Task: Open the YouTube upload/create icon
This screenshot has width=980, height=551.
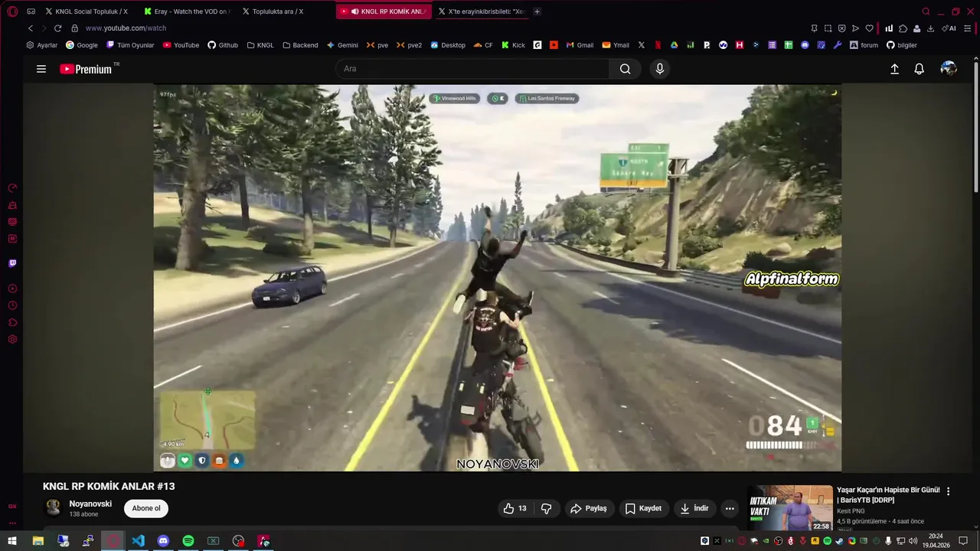Action: [x=894, y=69]
